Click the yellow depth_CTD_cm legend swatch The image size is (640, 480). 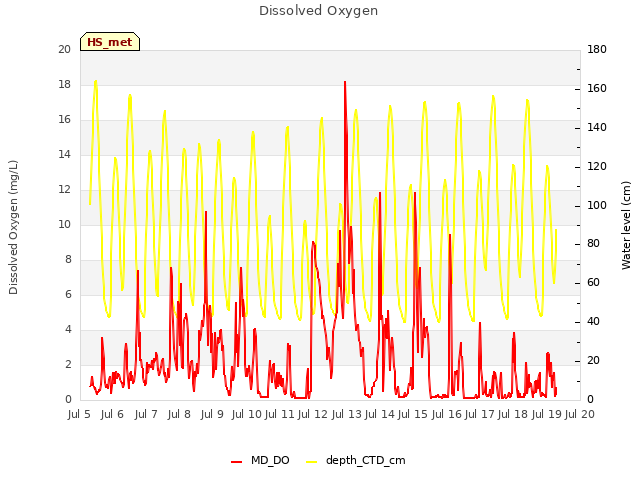311,462
